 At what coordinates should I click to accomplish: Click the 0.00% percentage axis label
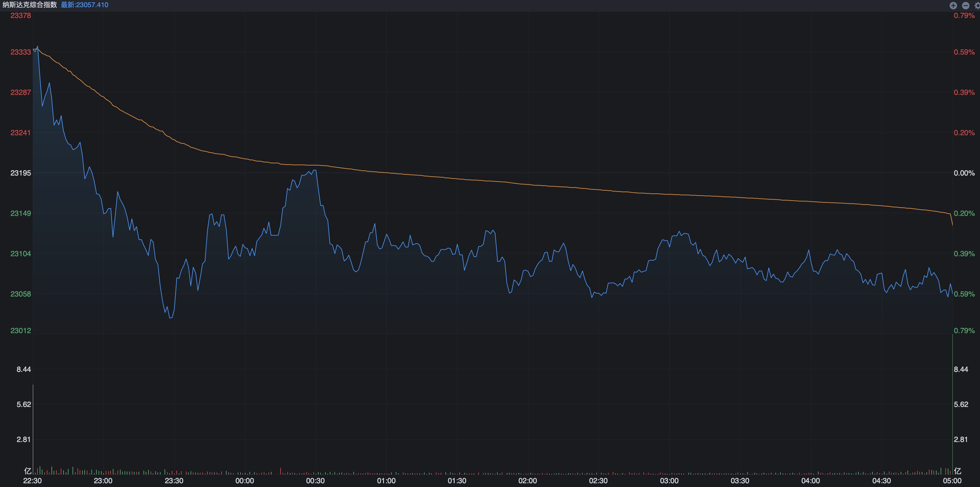(x=964, y=173)
